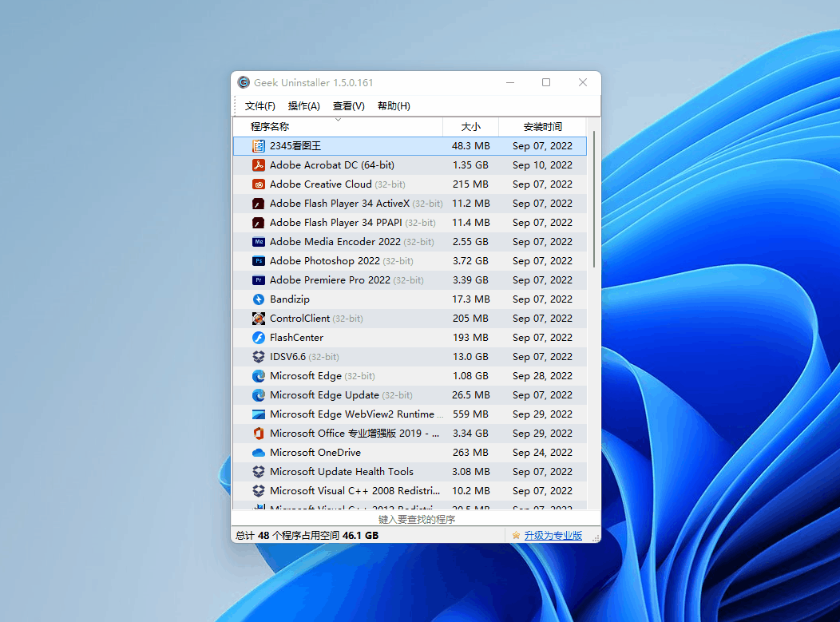This screenshot has width=840, height=622.
Task: Click the search box 键入要查找的程序
Action: [416, 519]
